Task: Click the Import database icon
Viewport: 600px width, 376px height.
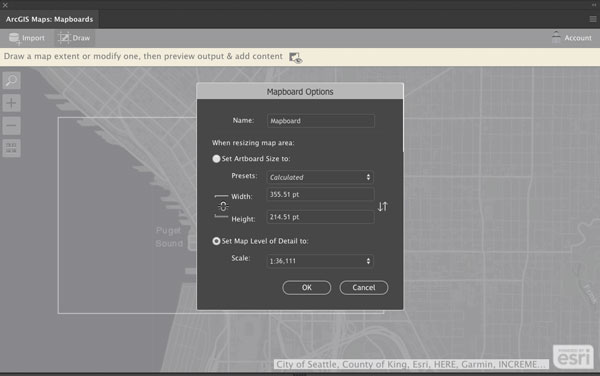Action: pyautogui.click(x=15, y=38)
